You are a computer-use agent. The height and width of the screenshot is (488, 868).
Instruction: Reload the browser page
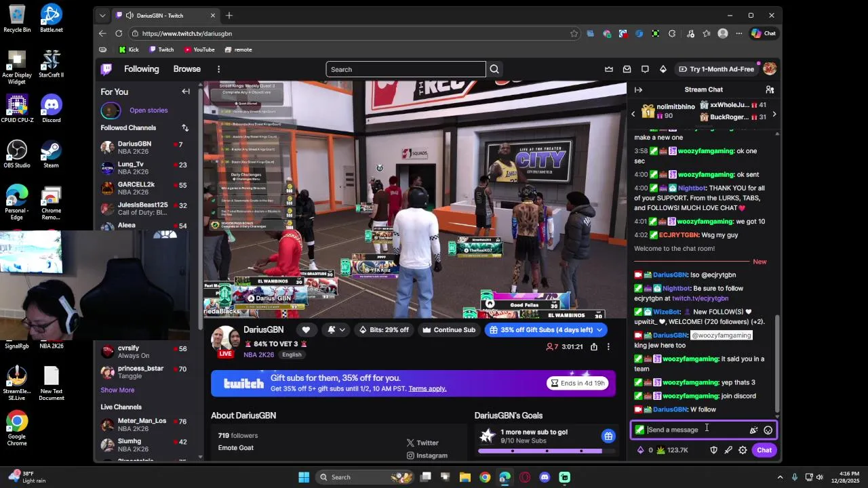[x=119, y=33]
